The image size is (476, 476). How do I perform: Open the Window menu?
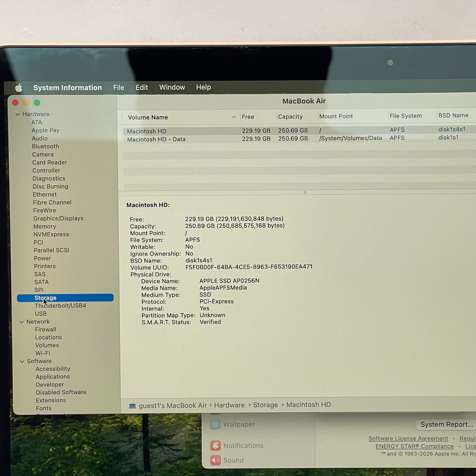click(172, 87)
